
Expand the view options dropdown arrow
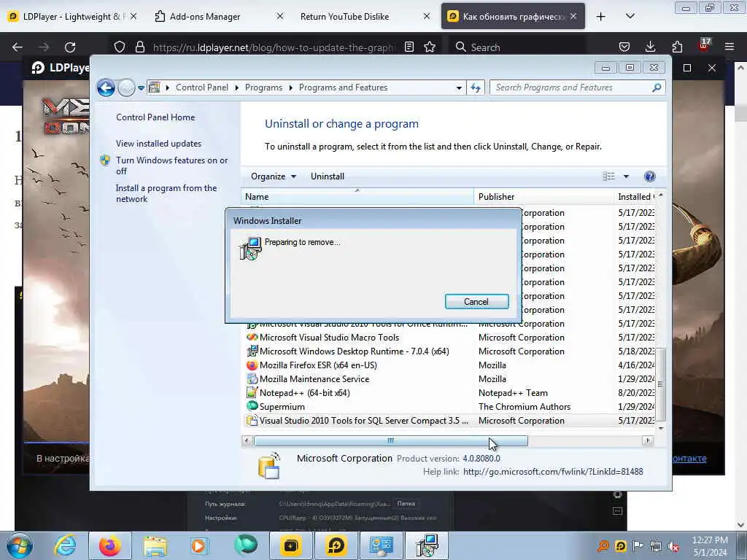[x=626, y=176]
